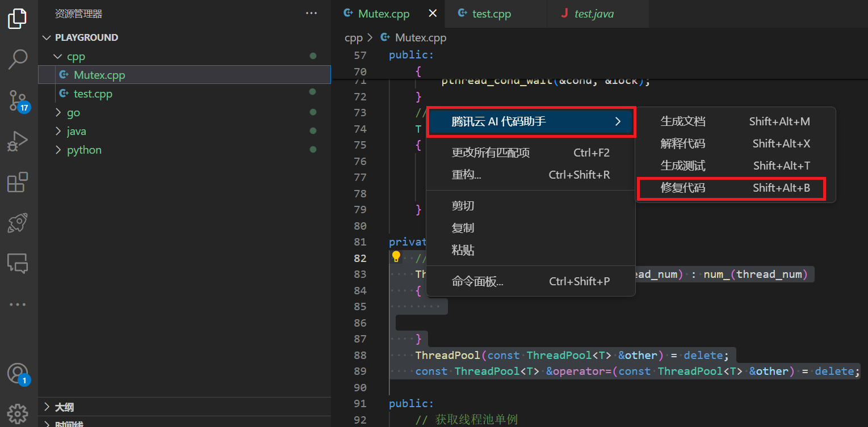Open the Manage gear icon

(x=18, y=413)
